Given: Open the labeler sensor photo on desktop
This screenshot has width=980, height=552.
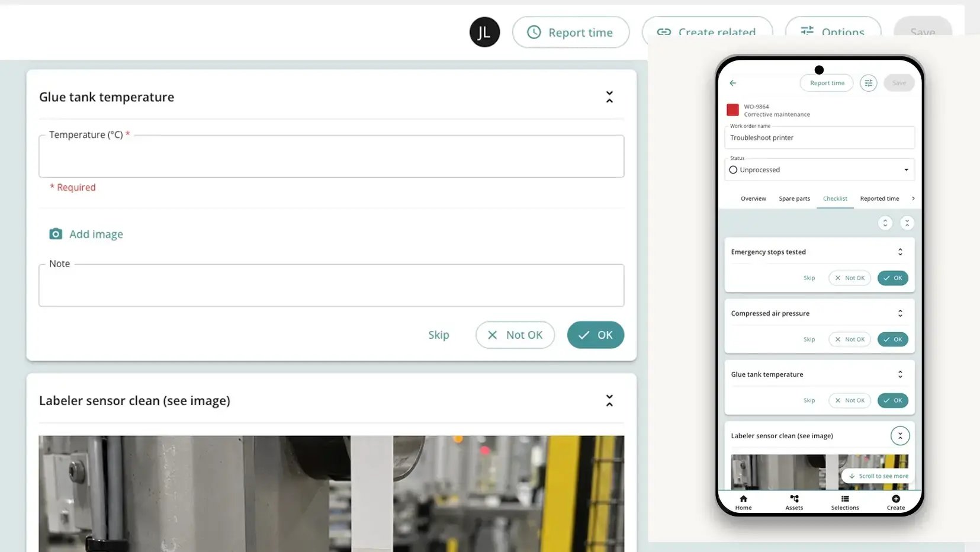Looking at the screenshot, I should pos(331,494).
